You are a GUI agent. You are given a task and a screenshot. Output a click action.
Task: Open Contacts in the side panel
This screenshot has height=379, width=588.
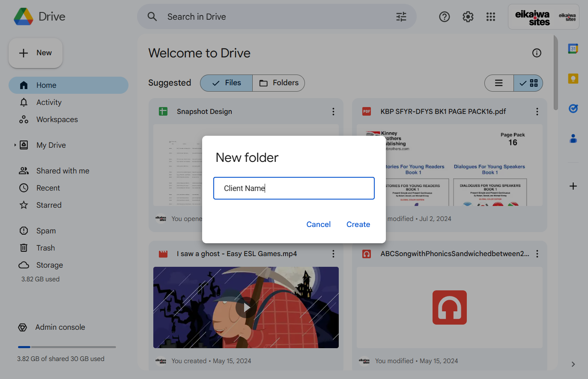coord(573,138)
